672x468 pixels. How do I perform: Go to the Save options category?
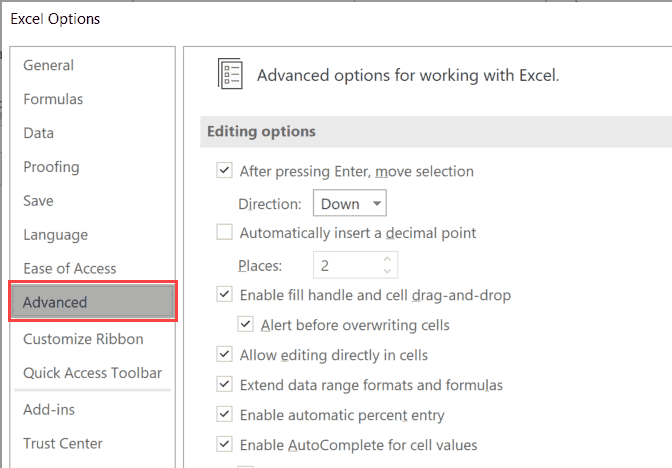point(39,201)
